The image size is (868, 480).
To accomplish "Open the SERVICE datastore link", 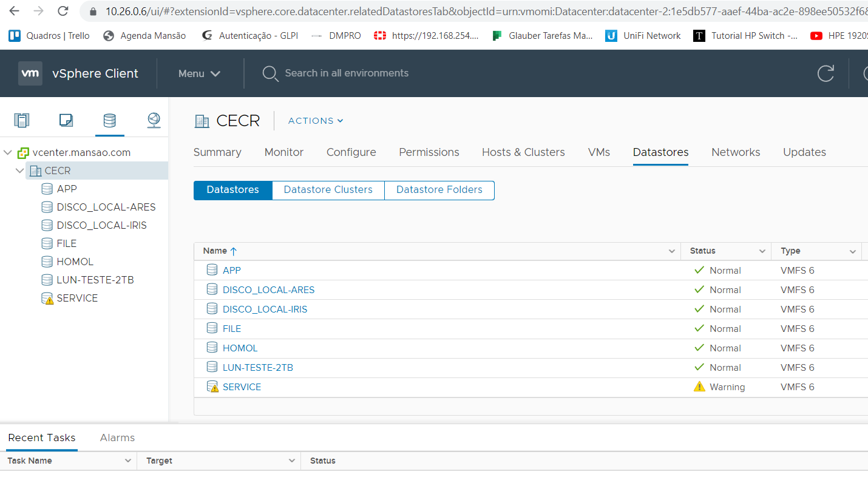I will click(242, 387).
